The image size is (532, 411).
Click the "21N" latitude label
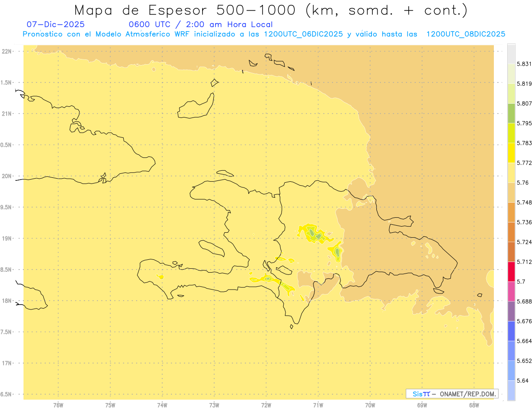click(7, 114)
